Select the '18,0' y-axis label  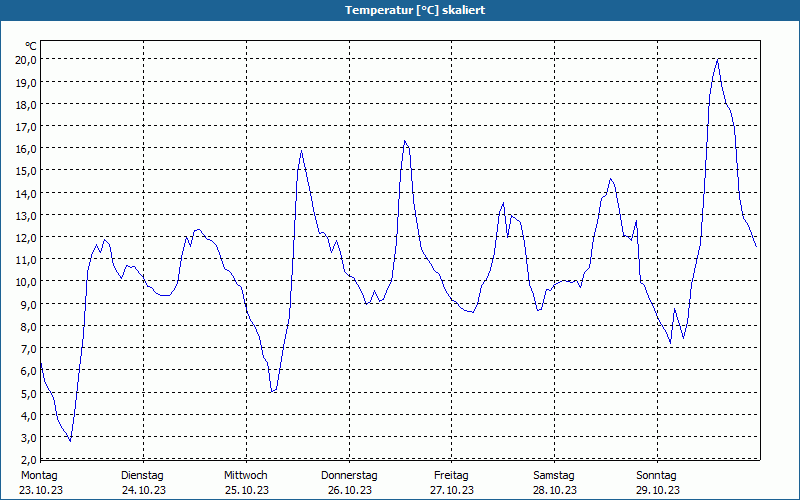[x=26, y=105]
